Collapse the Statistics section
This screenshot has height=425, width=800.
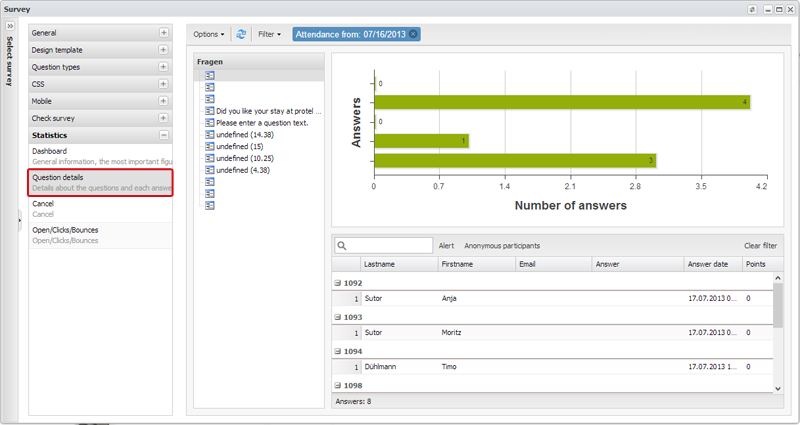pyautogui.click(x=163, y=135)
